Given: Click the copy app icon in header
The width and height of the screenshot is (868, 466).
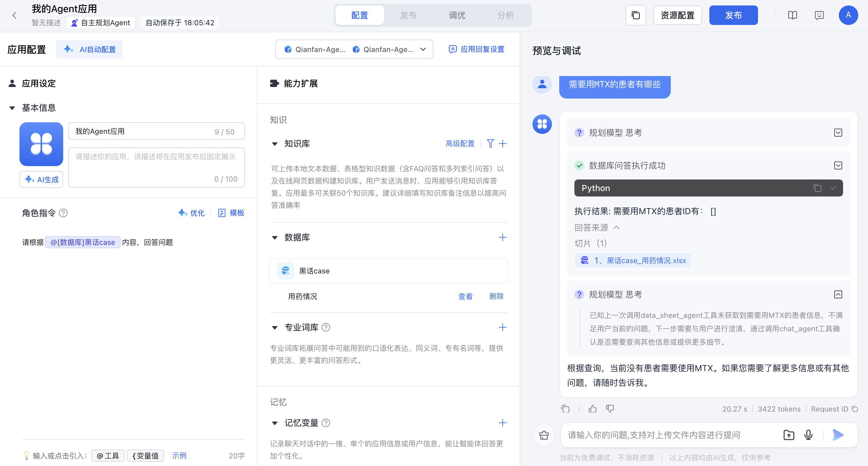Looking at the screenshot, I should point(635,15).
